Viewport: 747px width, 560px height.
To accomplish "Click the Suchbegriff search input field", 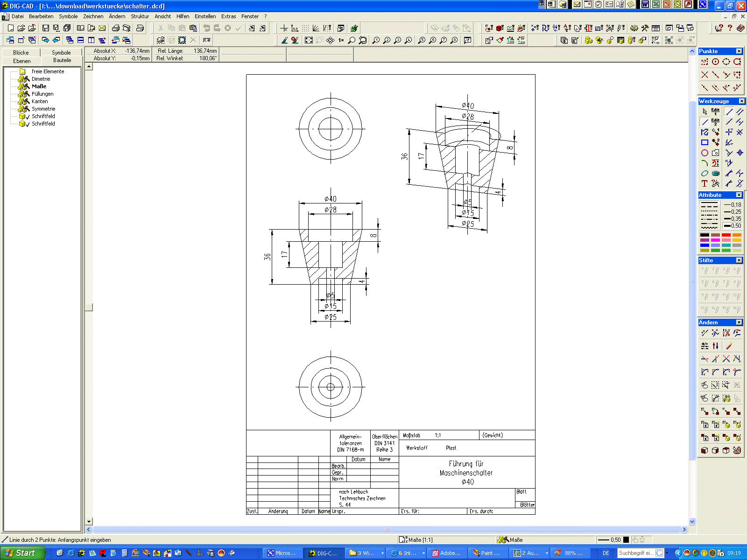I will pos(636,553).
